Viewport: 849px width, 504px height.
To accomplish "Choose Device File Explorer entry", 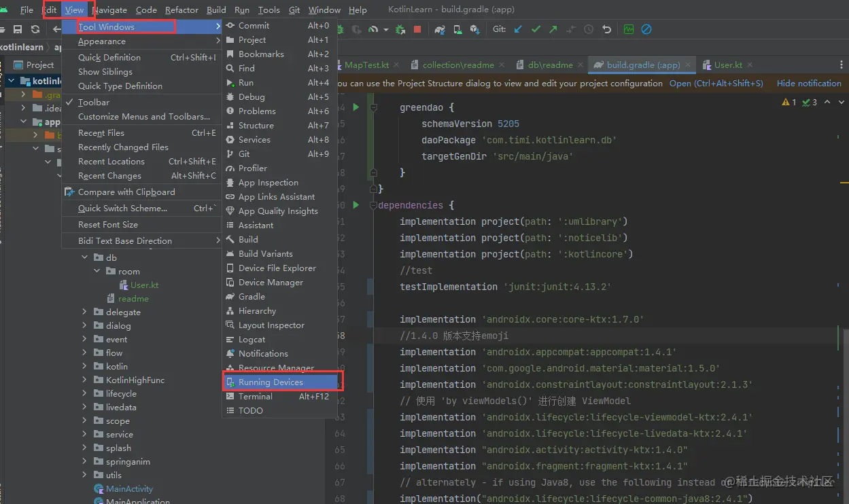I will tap(280, 268).
